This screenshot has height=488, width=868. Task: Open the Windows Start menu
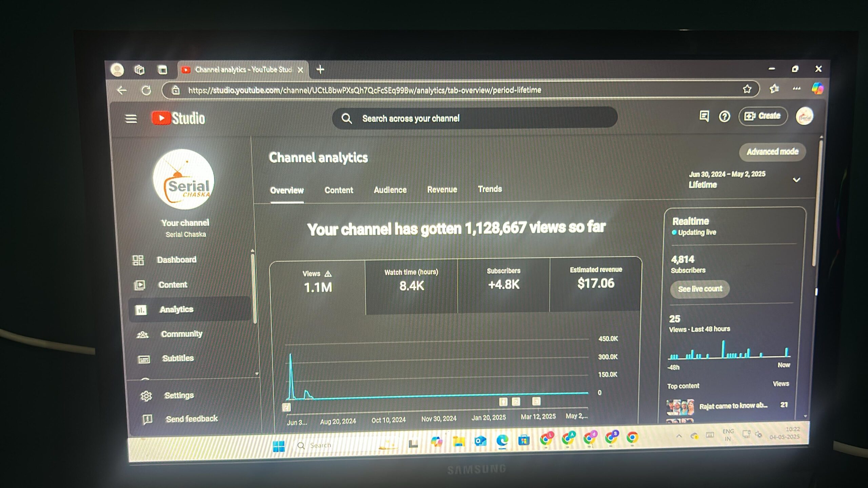[279, 447]
